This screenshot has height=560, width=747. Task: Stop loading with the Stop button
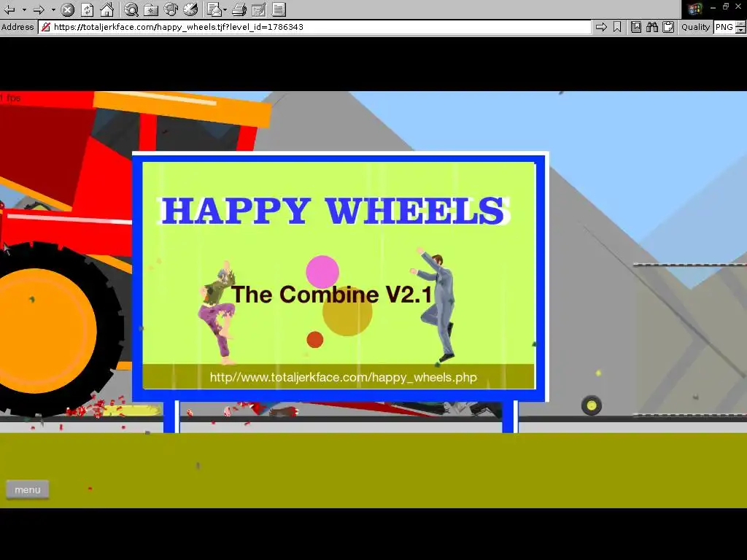[68, 9]
